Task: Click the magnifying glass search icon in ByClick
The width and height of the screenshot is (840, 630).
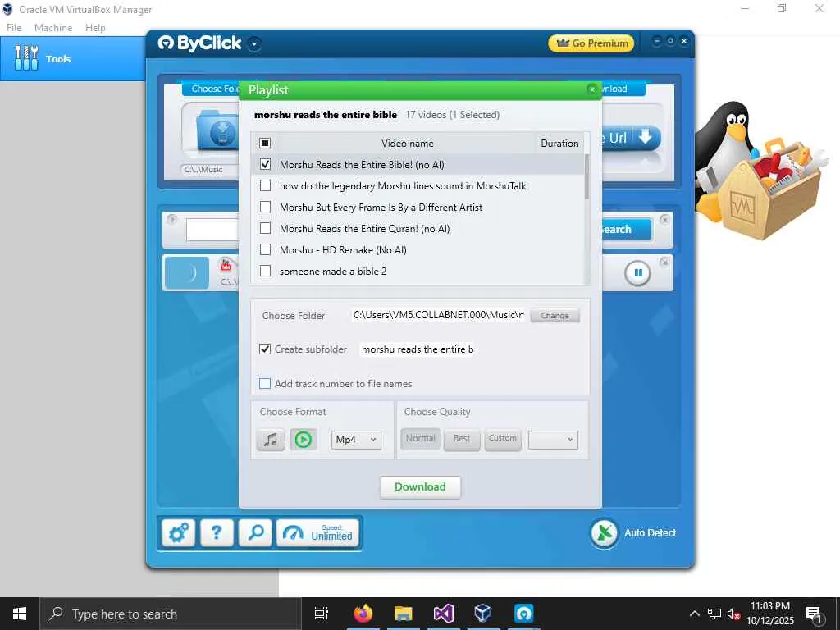Action: 256,532
